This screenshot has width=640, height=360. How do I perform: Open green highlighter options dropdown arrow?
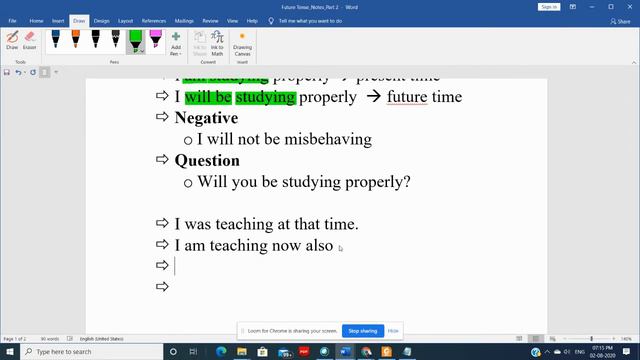click(x=142, y=51)
